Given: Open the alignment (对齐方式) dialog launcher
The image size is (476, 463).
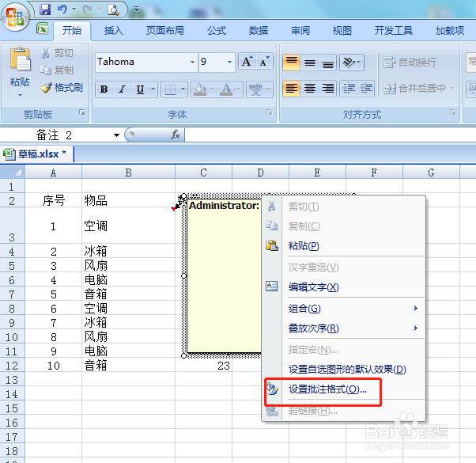Looking at the screenshot, I should coord(452,112).
